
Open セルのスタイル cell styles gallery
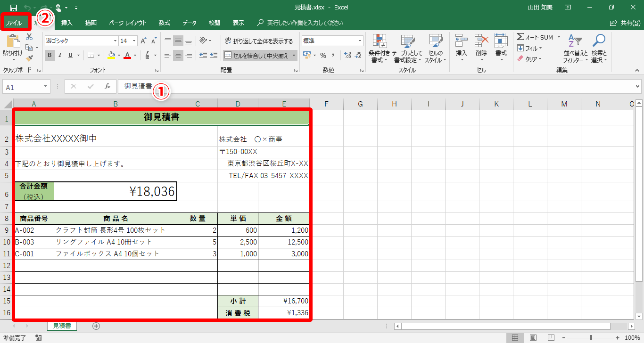coord(436,49)
